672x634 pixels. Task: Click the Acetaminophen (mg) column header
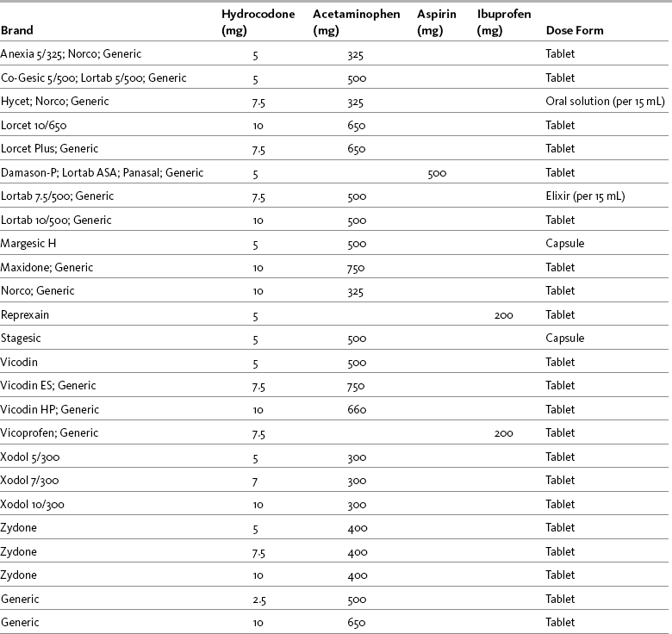(347, 23)
